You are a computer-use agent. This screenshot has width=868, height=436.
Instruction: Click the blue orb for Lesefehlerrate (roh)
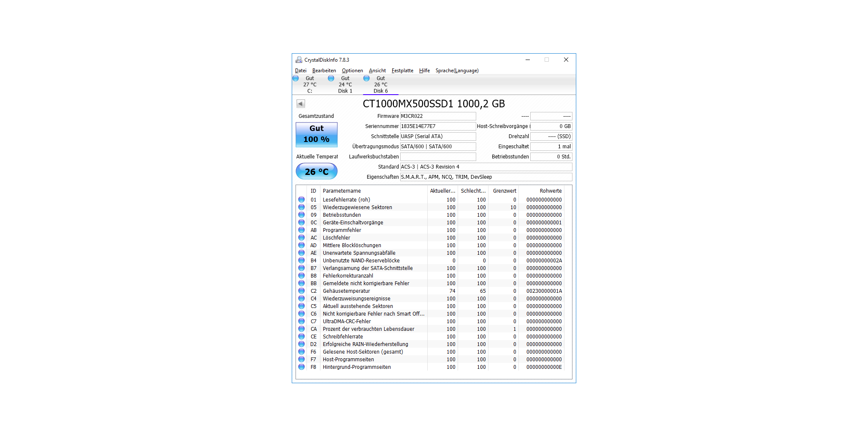tap(301, 199)
